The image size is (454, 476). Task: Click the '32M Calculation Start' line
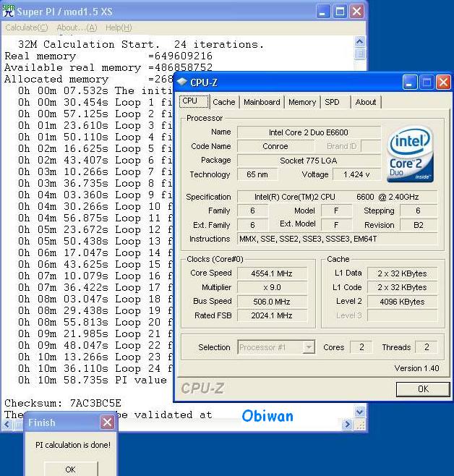[141, 44]
